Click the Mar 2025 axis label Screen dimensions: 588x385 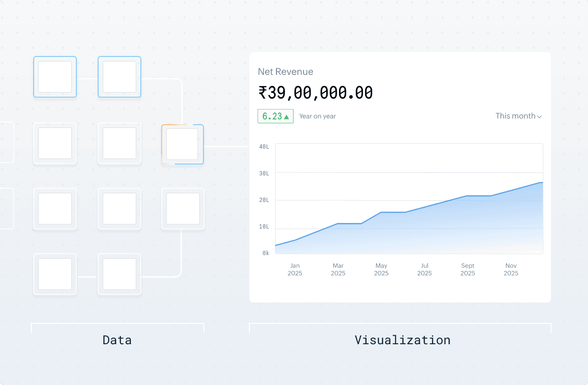tap(338, 269)
